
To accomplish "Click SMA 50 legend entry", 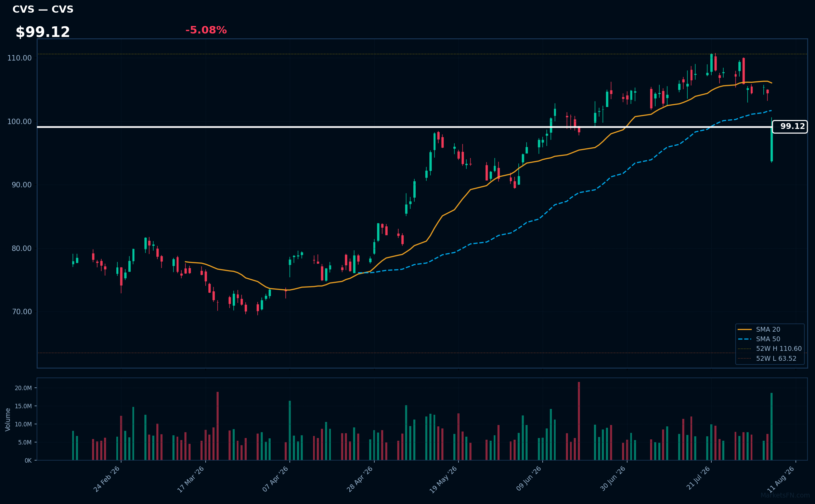I will [768, 339].
